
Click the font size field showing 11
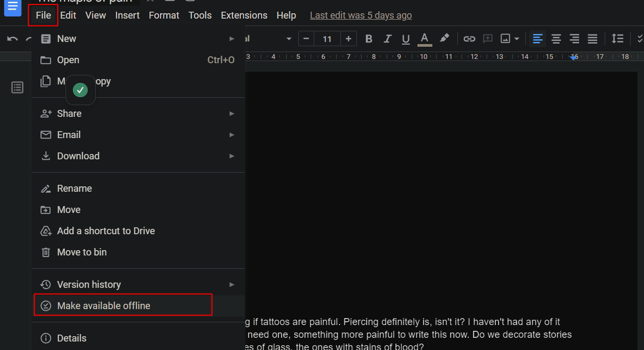click(x=327, y=39)
